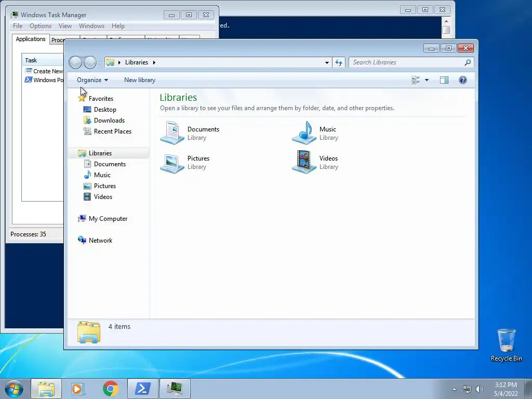Expand the address bar history dropdown
The width and height of the screenshot is (532, 399).
point(327,62)
